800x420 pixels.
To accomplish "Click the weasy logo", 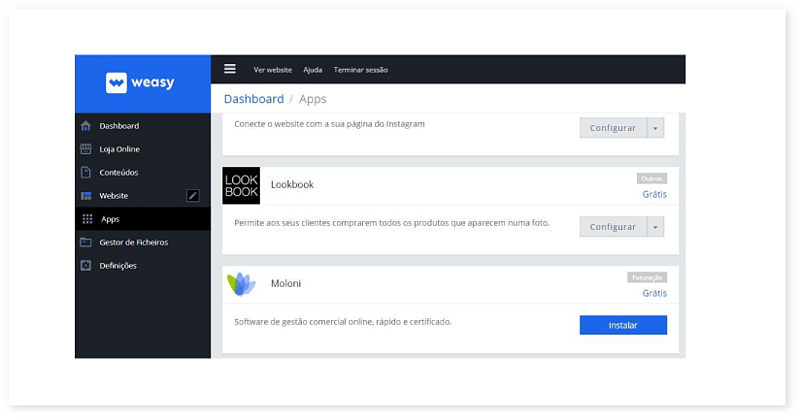I will pos(140,83).
